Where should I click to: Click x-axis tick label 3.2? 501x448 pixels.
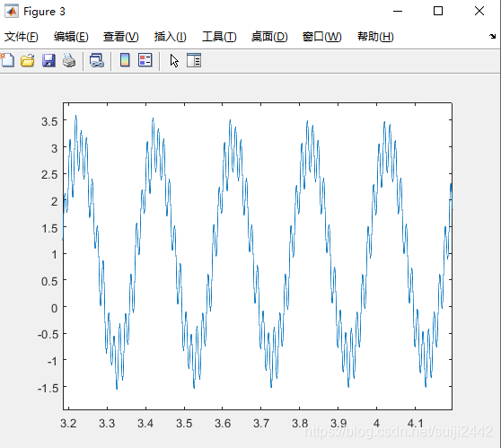(68, 424)
